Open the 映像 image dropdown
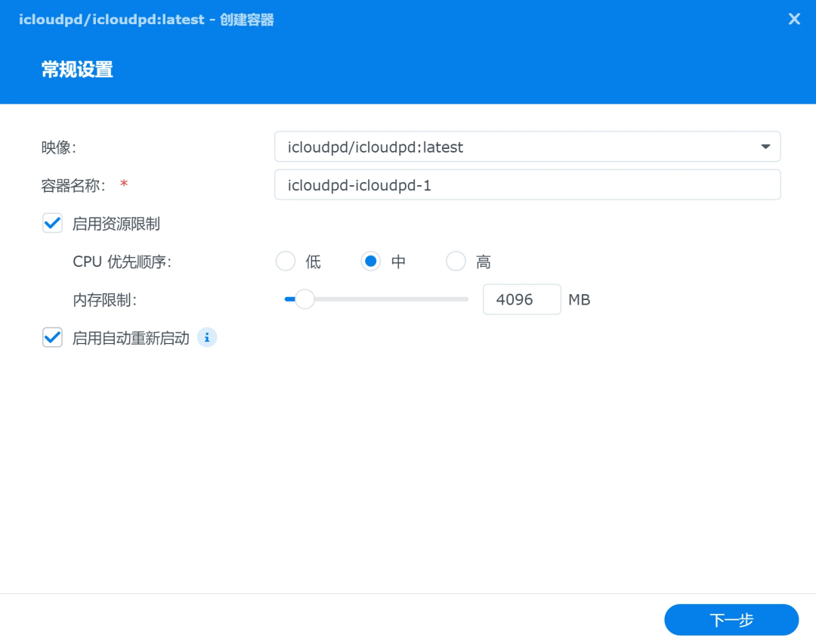Image resolution: width=816 pixels, height=644 pixels. [x=527, y=147]
